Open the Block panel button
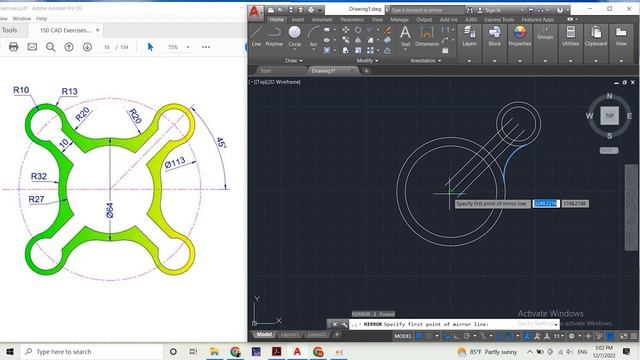The height and width of the screenshot is (360, 640). 495,36
